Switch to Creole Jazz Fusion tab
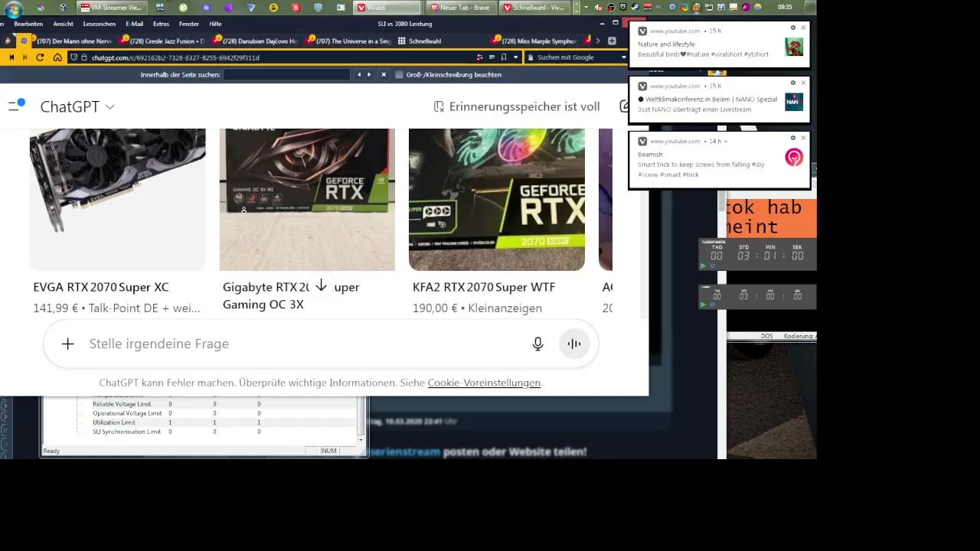The height and width of the screenshot is (551, 980). coord(162,41)
